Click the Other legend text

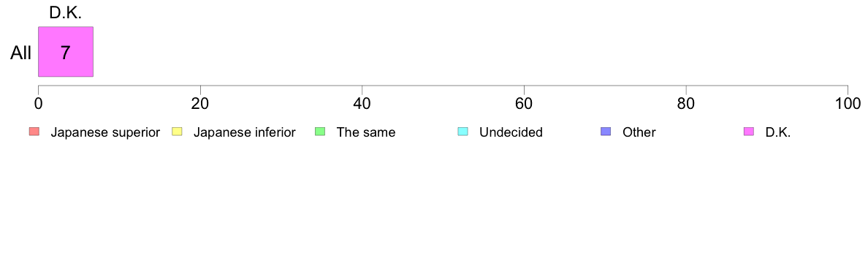click(639, 132)
